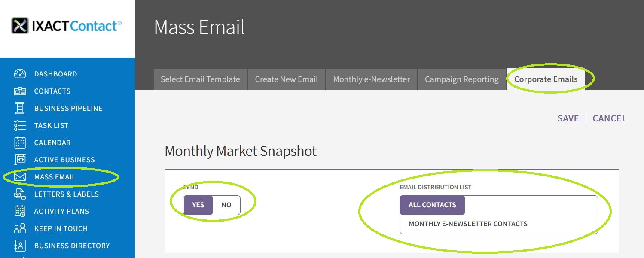Screen dimensions: 644x258
Task: Select the Keep In Touch people icon
Action: click(x=20, y=228)
